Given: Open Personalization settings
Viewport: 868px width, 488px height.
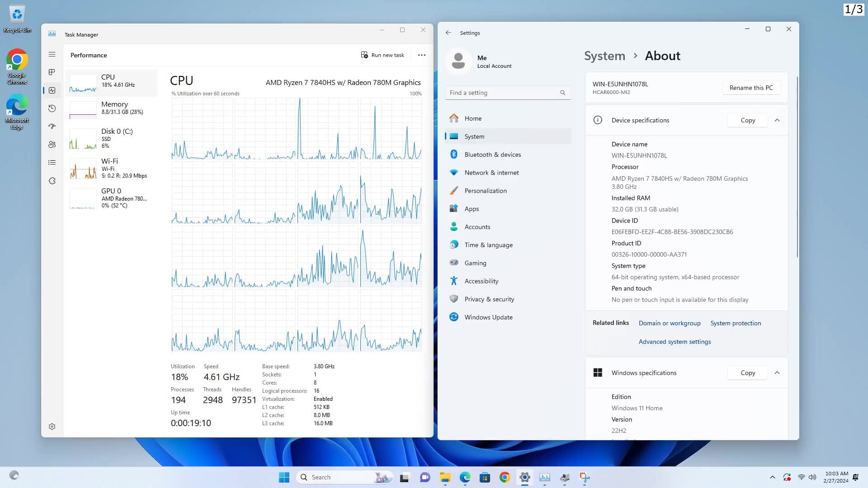Looking at the screenshot, I should pyautogui.click(x=508, y=191).
